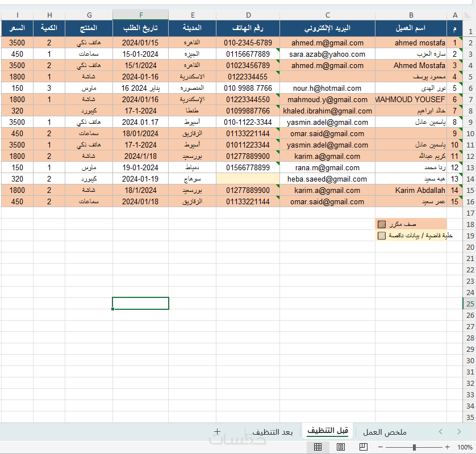Click the الكمية header cell

coord(49,28)
